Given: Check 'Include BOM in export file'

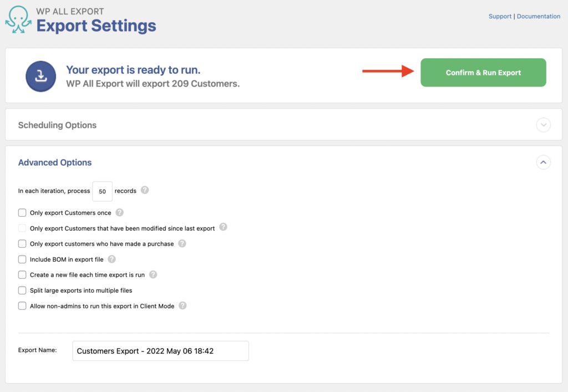Looking at the screenshot, I should coord(22,259).
